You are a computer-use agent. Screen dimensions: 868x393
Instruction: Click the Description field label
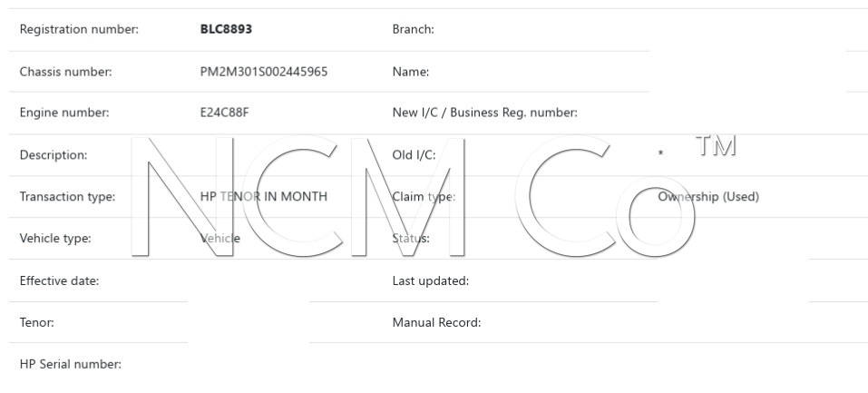(54, 155)
